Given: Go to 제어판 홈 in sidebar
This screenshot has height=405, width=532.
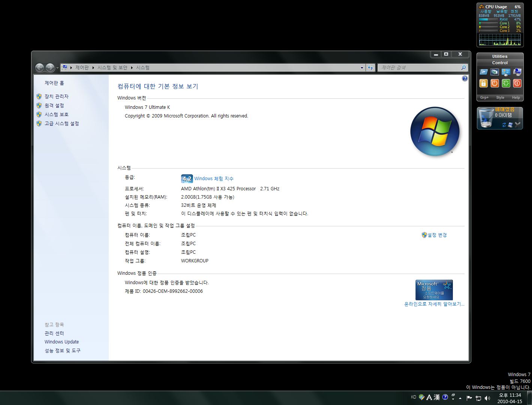Looking at the screenshot, I should (x=54, y=83).
